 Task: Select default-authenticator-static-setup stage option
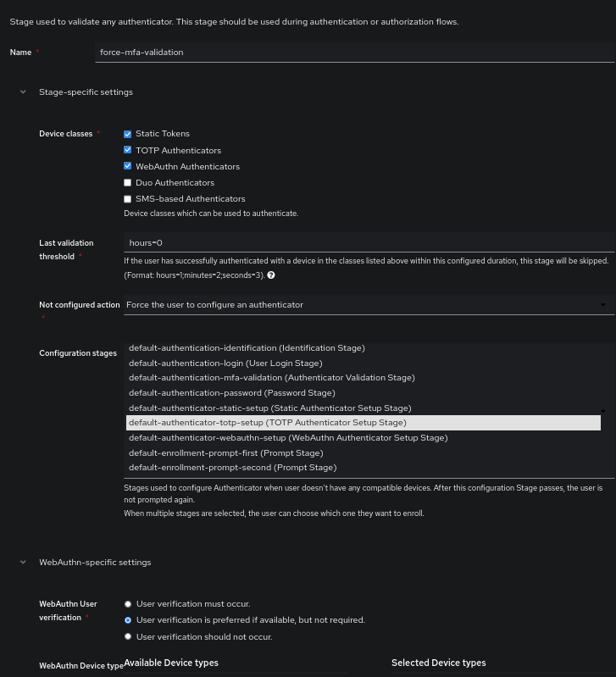(363, 408)
